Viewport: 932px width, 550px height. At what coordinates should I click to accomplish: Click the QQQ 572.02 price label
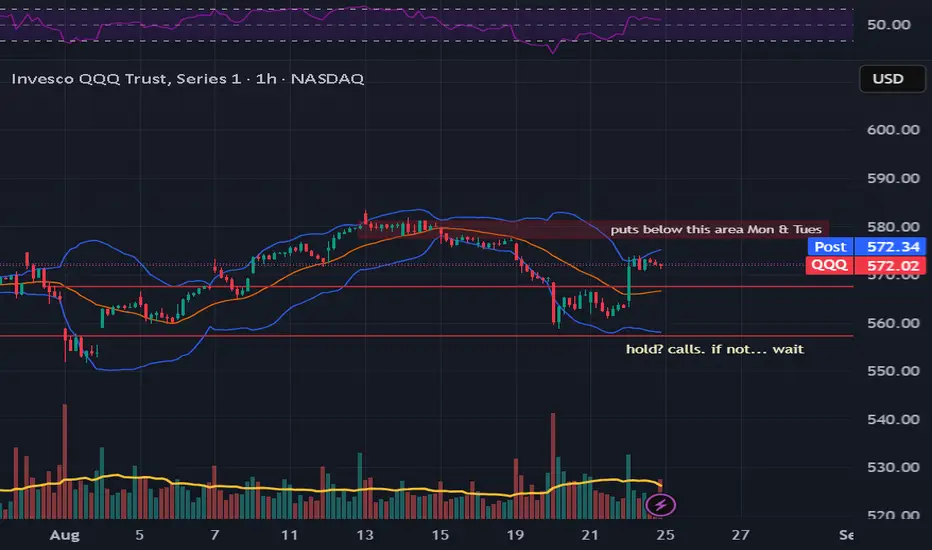pos(865,265)
